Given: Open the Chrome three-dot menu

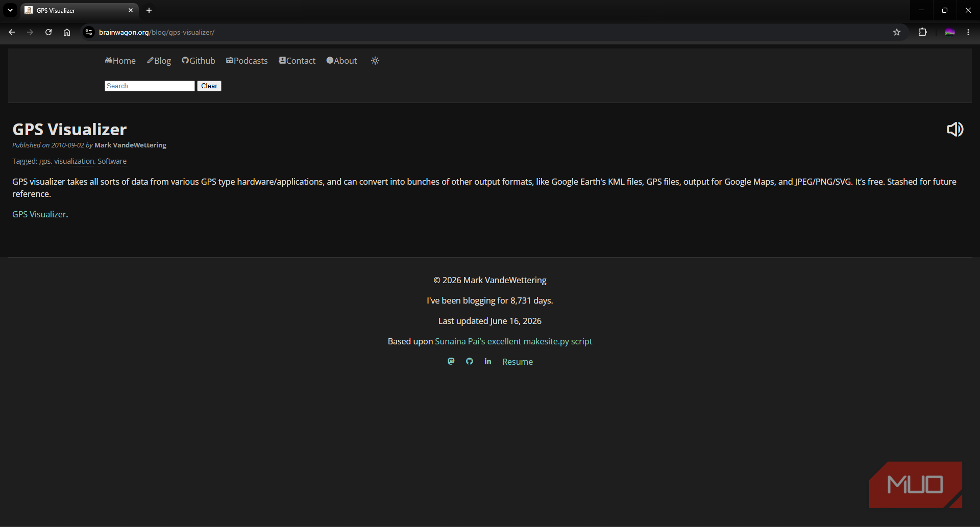Looking at the screenshot, I should pos(968,32).
